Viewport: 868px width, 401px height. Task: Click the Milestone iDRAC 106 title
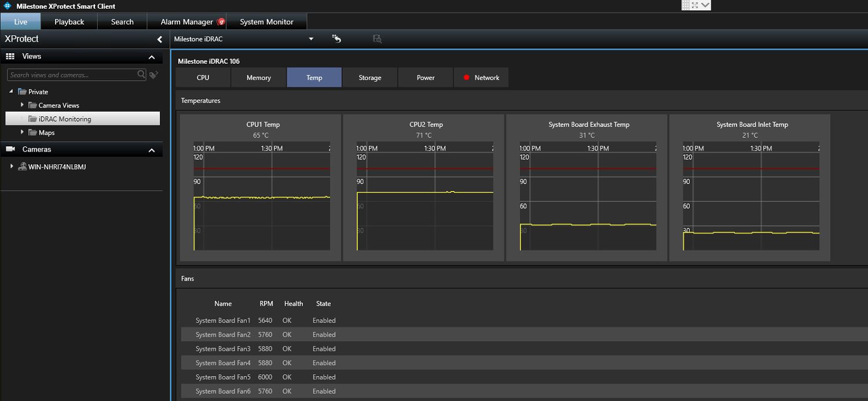pos(208,61)
